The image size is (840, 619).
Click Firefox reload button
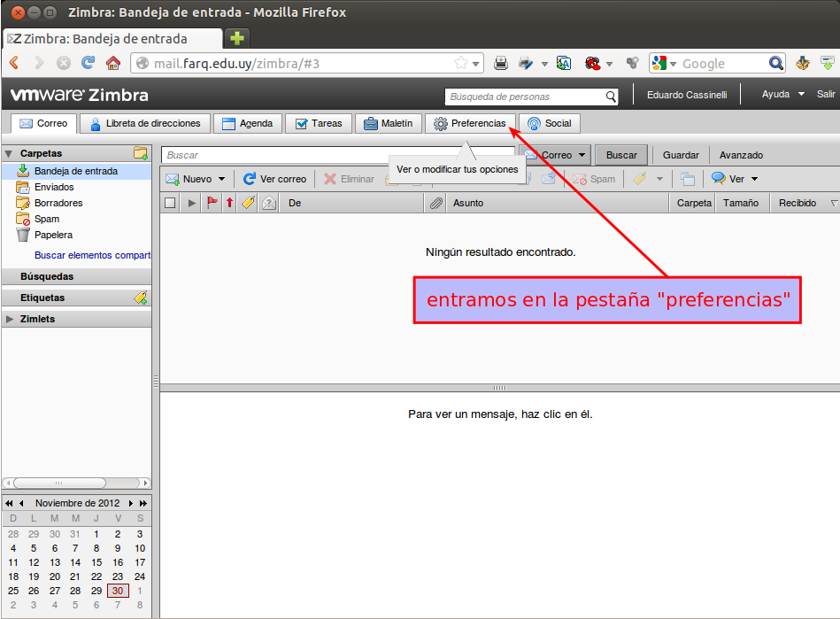pos(88,63)
